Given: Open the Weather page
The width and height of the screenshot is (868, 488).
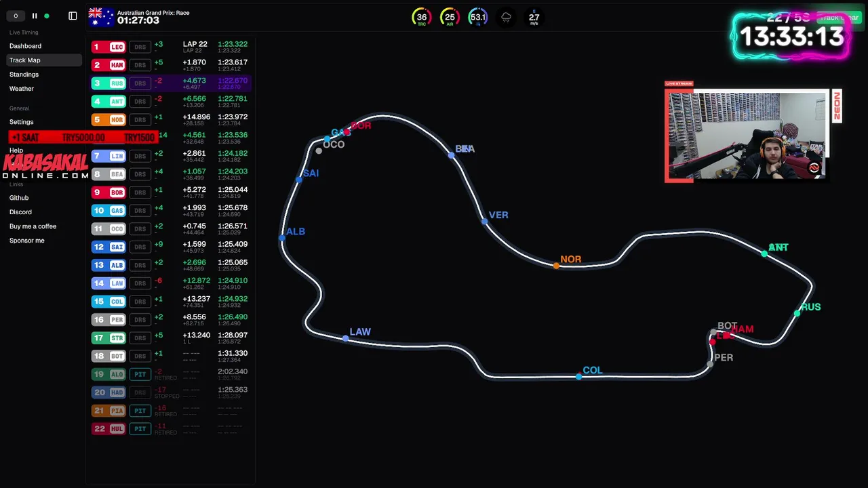Looking at the screenshot, I should tap(22, 89).
